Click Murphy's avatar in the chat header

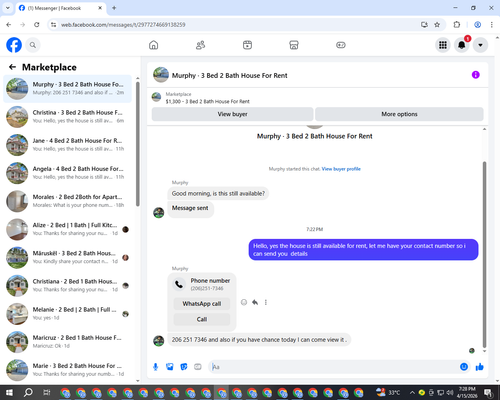(x=161, y=75)
